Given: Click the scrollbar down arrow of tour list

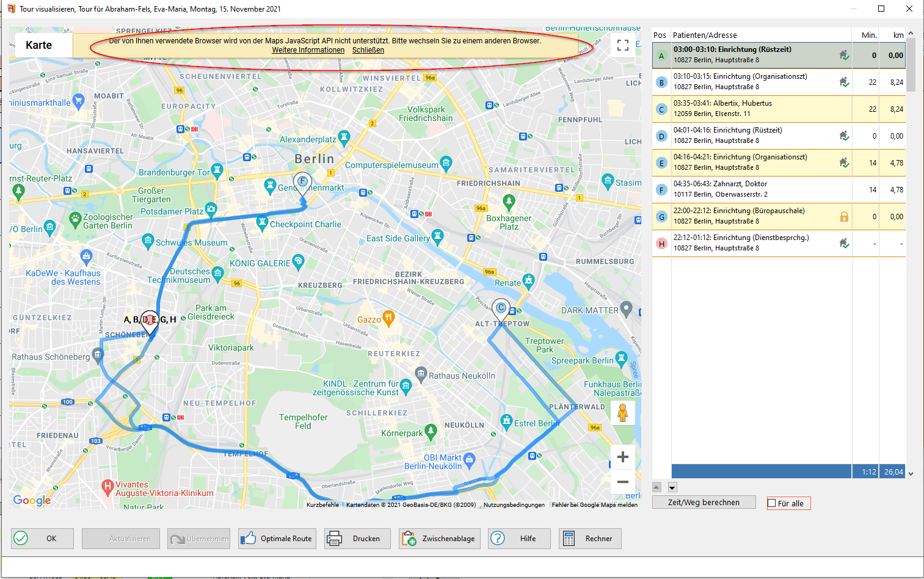Looking at the screenshot, I should (x=911, y=473).
